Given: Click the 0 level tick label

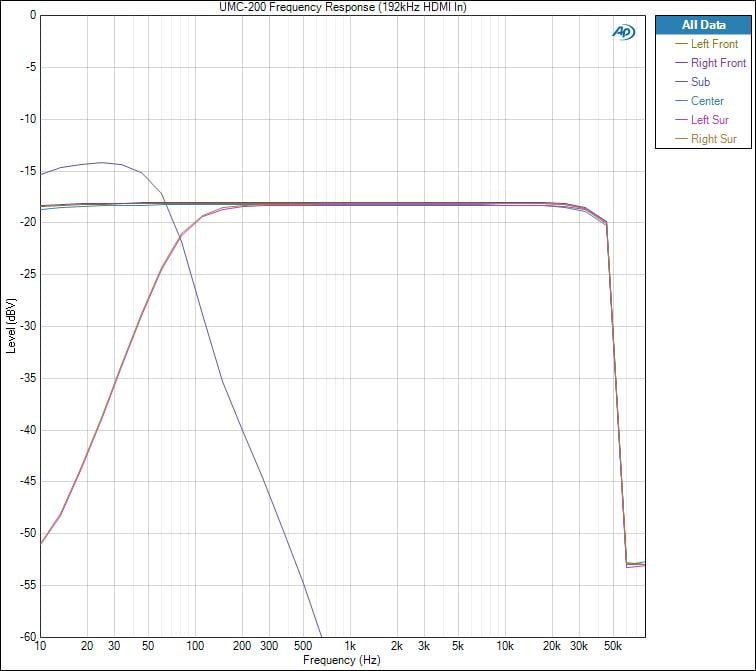Looking at the screenshot, I should (x=32, y=15).
